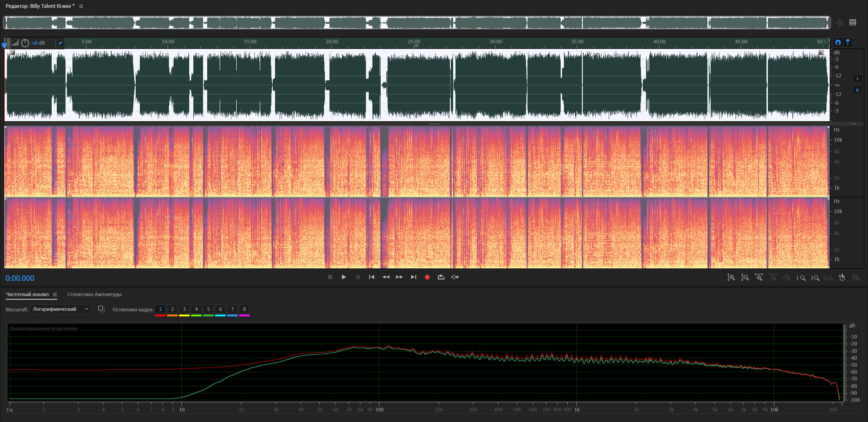
Task: Switch to the Статистика Амплитуды tab
Action: (94, 294)
